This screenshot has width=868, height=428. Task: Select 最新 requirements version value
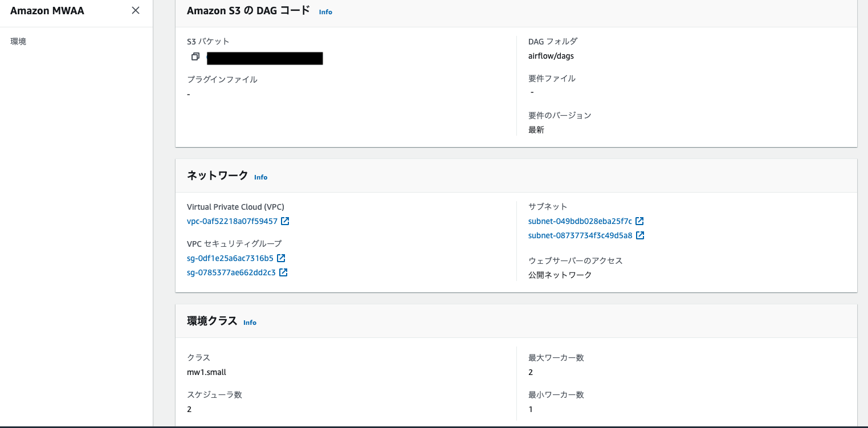[x=536, y=129]
